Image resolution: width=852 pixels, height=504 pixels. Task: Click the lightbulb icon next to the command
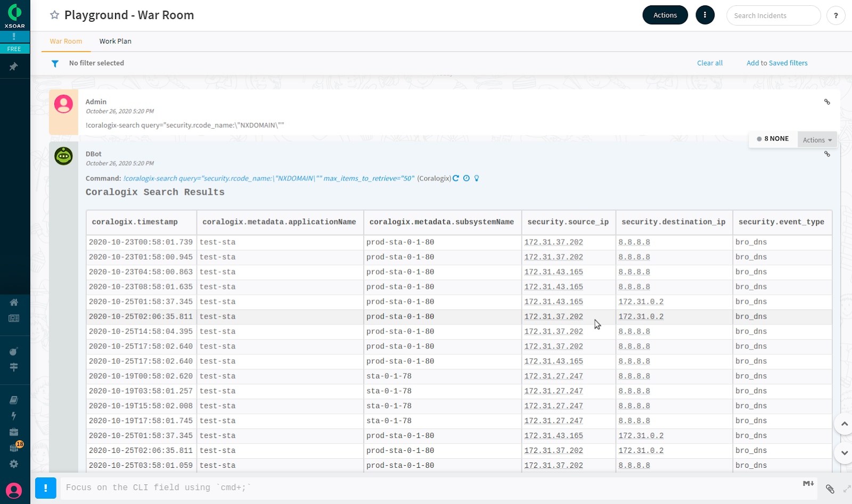point(477,178)
